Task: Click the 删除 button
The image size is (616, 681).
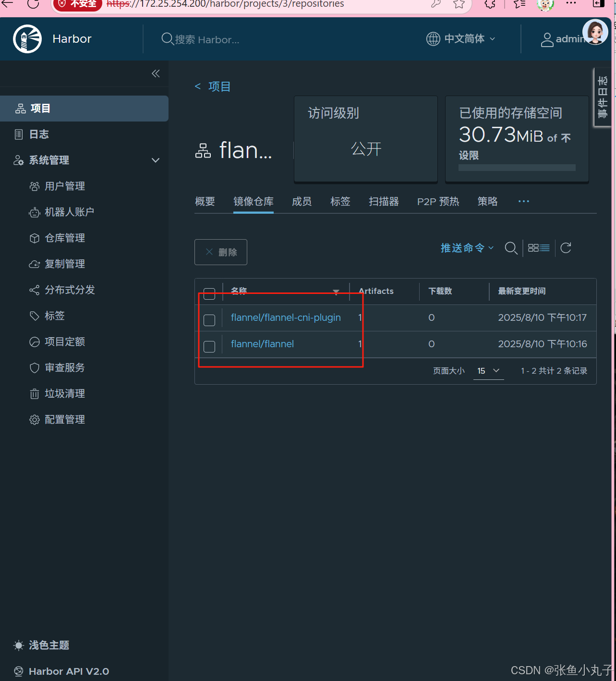Action: 221,252
